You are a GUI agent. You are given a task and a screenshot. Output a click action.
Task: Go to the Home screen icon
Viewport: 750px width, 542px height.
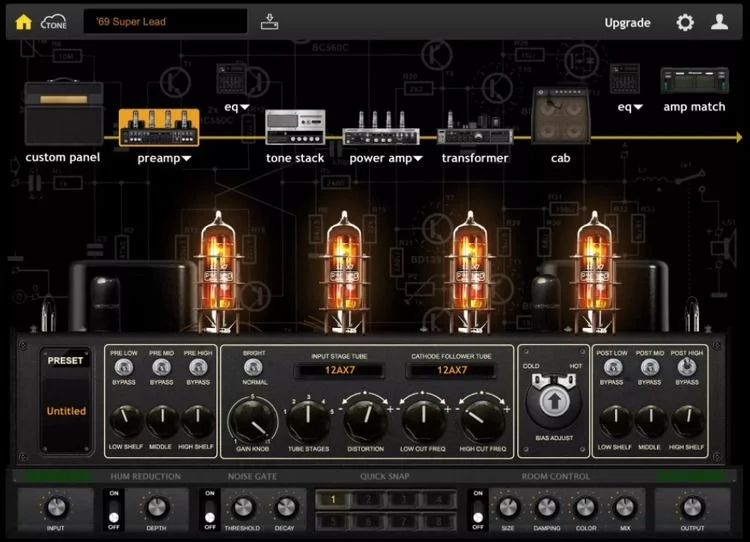23,22
